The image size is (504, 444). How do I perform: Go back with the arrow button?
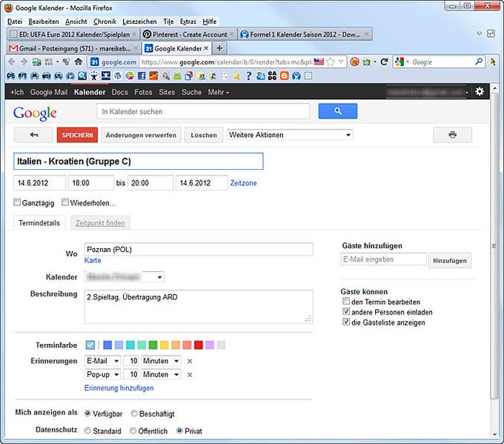pos(33,135)
